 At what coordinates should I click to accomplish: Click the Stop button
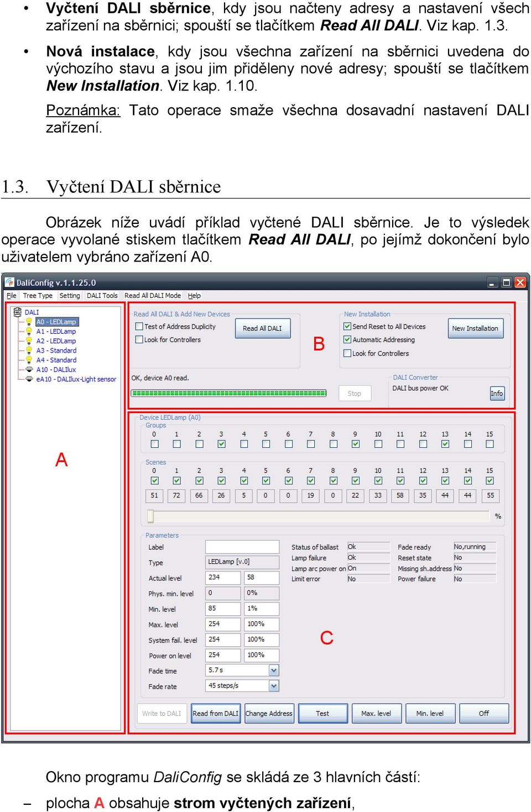point(355,394)
